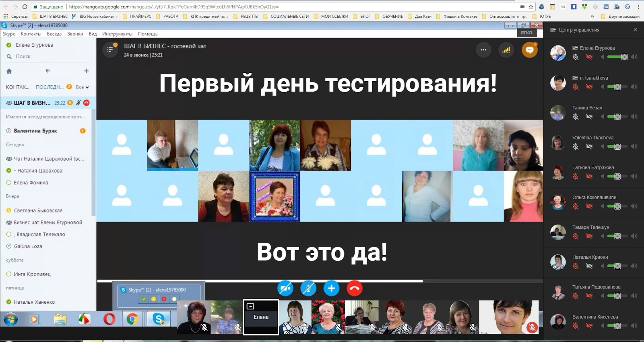Toggle microphone mute for Татьяна Батракова
This screenshot has height=342, width=644.
[x=576, y=176]
